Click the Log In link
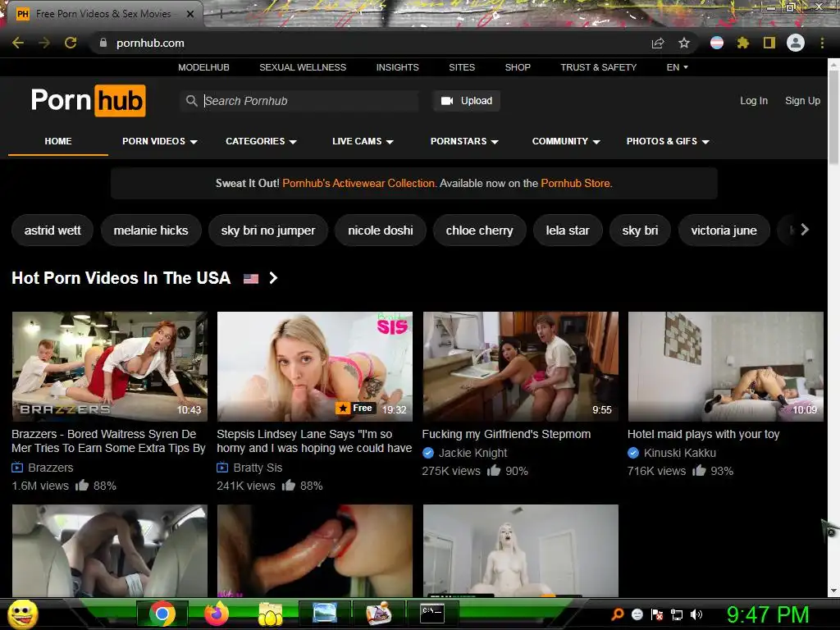This screenshot has width=840, height=630. [x=754, y=101]
